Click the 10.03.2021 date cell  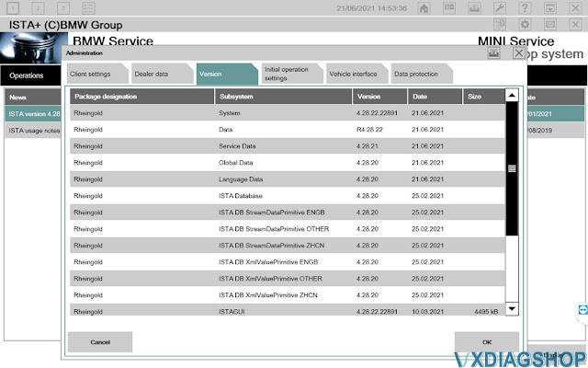tap(427, 312)
